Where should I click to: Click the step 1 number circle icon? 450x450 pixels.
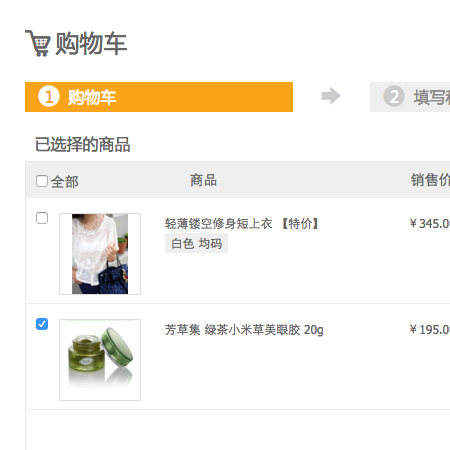coord(49,97)
